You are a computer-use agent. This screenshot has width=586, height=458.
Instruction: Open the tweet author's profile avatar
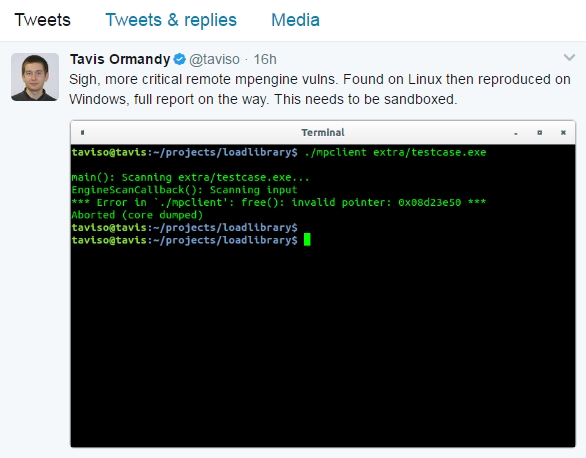(x=35, y=77)
